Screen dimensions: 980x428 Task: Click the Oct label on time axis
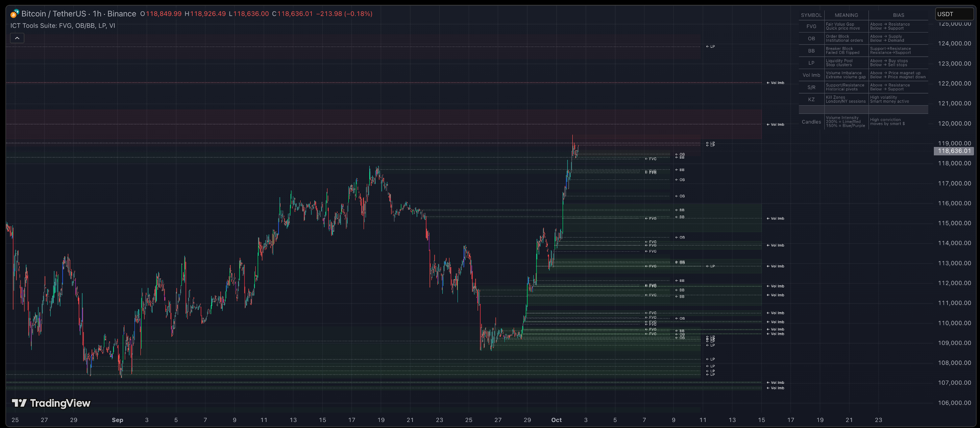pyautogui.click(x=556, y=420)
